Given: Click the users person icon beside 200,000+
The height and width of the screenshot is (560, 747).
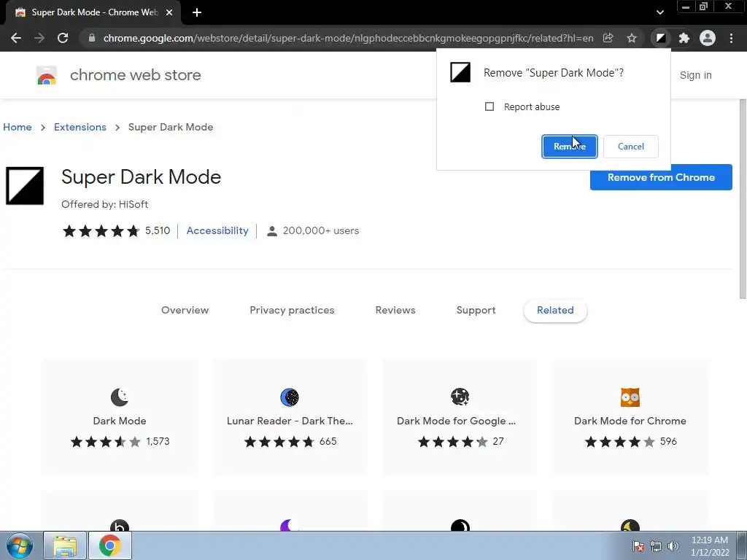Looking at the screenshot, I should [x=272, y=231].
